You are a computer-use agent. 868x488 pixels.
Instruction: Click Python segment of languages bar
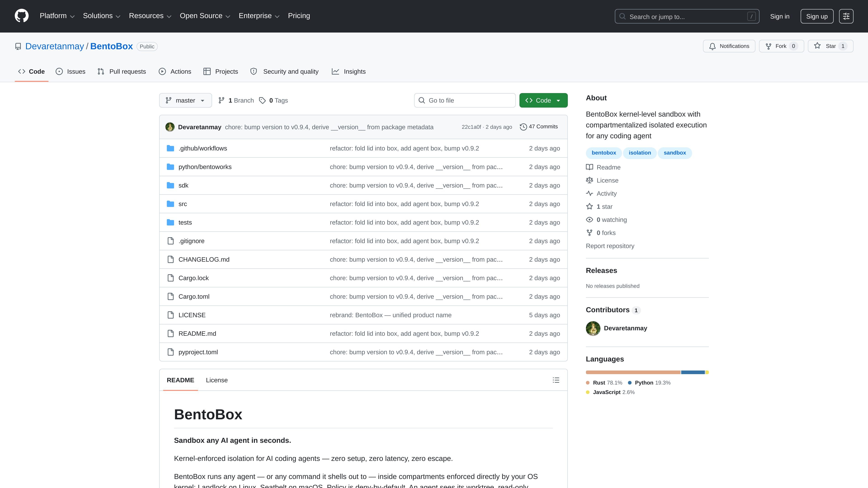click(693, 372)
